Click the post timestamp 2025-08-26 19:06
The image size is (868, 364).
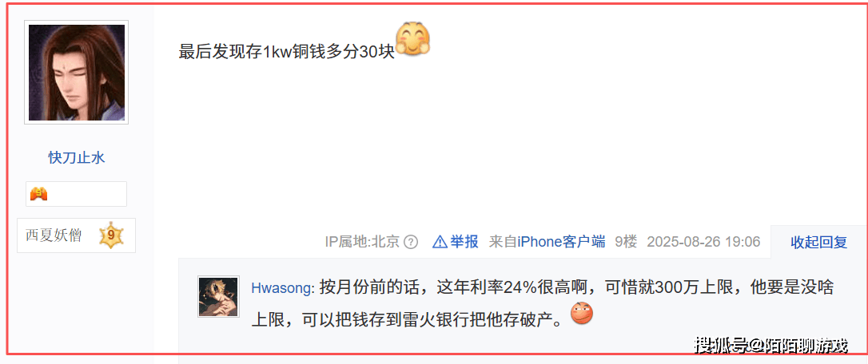703,242
